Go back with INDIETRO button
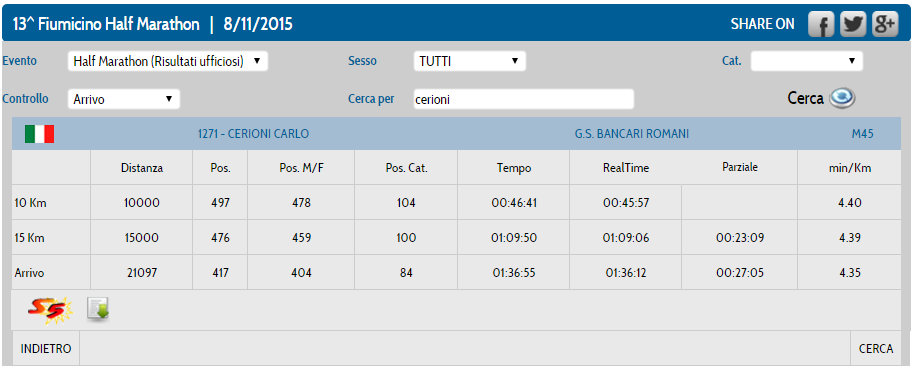Viewport: 916px width, 372px height. click(46, 349)
